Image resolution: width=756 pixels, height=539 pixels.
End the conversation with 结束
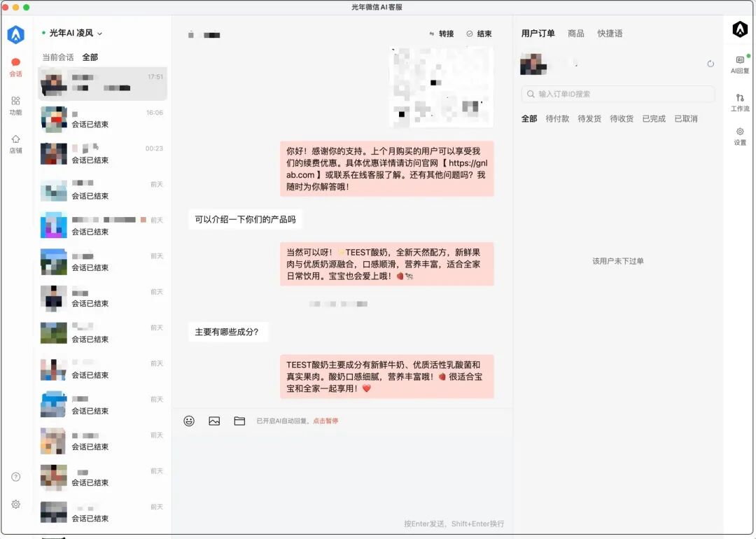pyautogui.click(x=479, y=34)
